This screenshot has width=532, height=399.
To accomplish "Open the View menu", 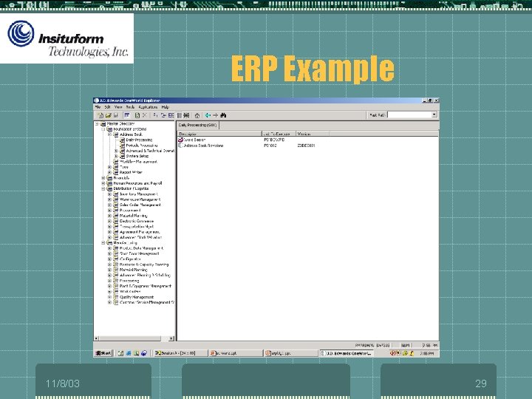I will (x=118, y=107).
